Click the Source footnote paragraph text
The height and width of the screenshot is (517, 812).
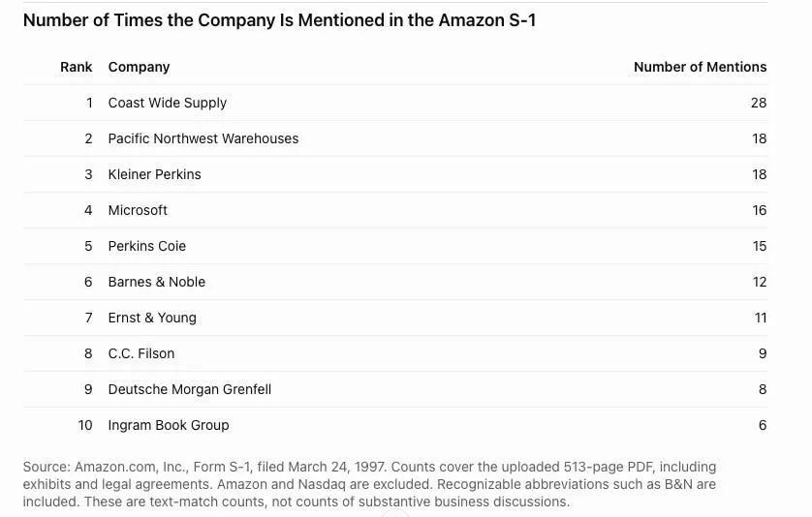[369, 484]
